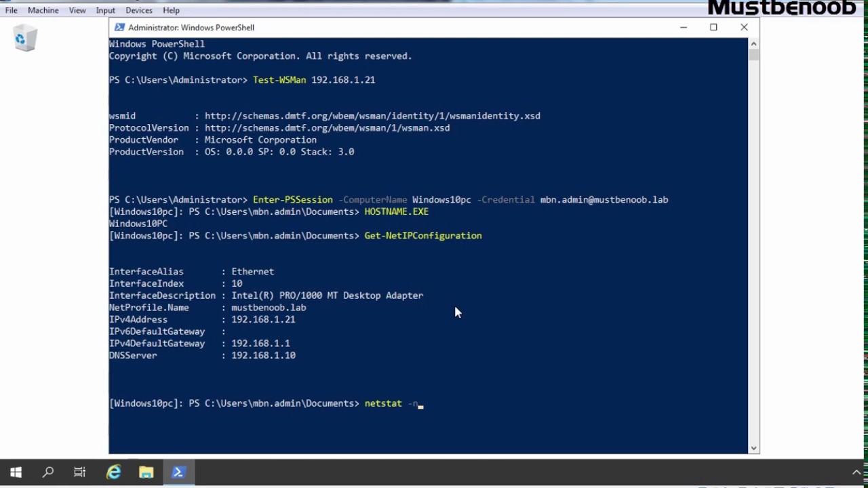This screenshot has width=868, height=488.
Task: Click the netstat command being typed
Action: (x=383, y=403)
